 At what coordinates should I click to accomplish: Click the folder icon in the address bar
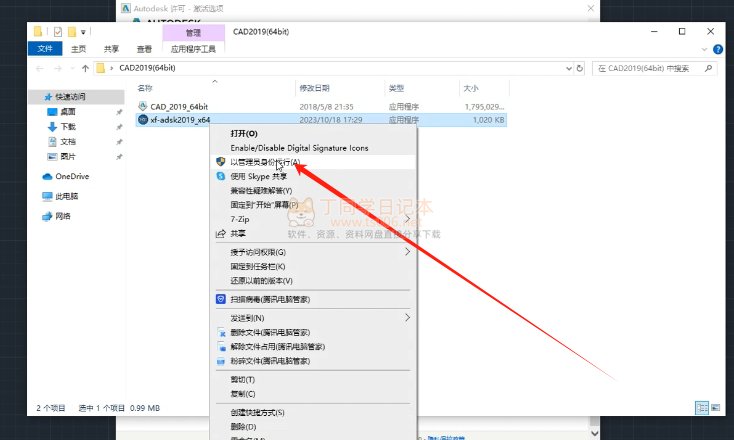101,68
